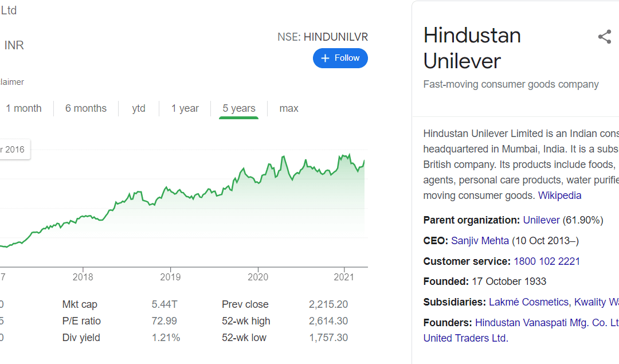
Task: Switch chart to 1 month range
Action: click(23, 108)
